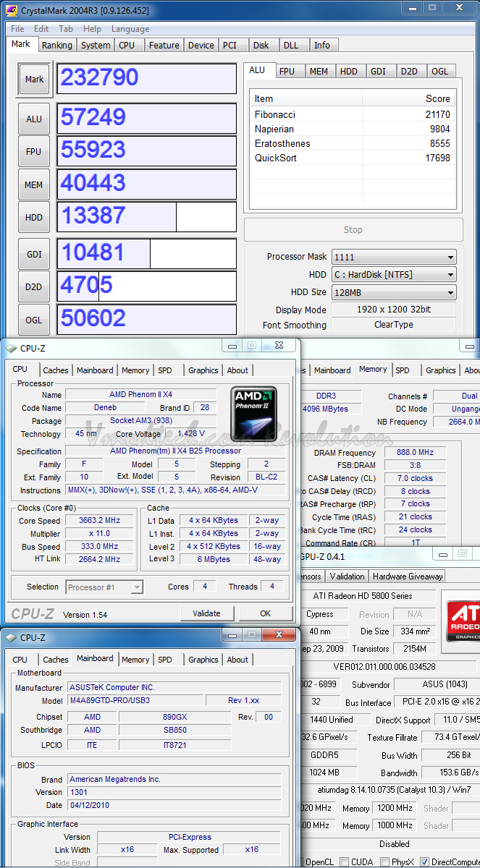The image size is (480, 868).
Task: Click the ATI Radeon logo in GPU-Z
Action: coord(463,621)
